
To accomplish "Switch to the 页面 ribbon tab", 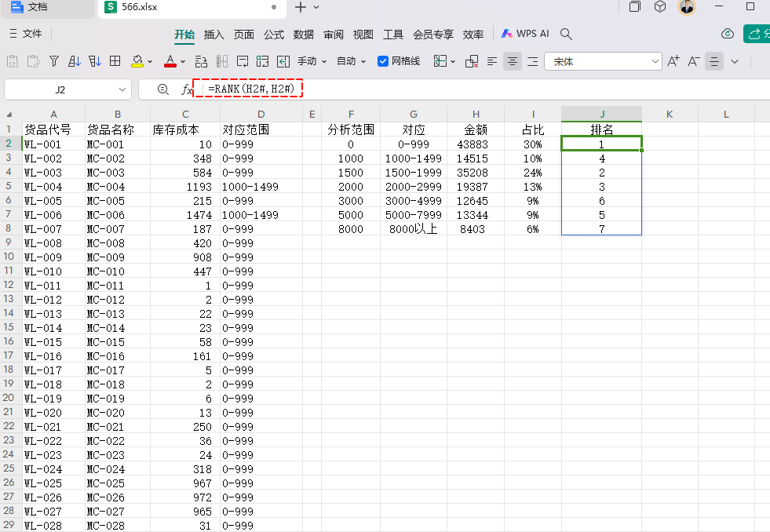I will point(243,35).
